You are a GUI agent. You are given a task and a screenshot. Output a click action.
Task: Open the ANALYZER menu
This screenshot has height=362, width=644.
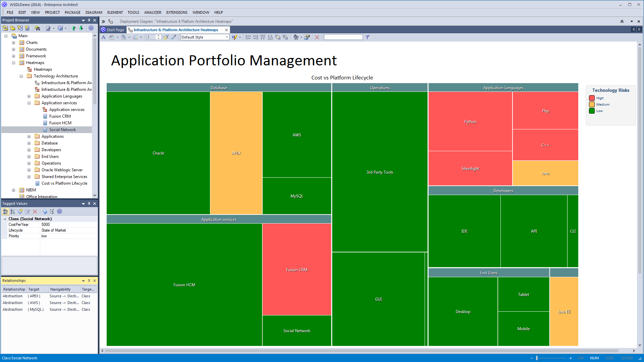coord(153,12)
